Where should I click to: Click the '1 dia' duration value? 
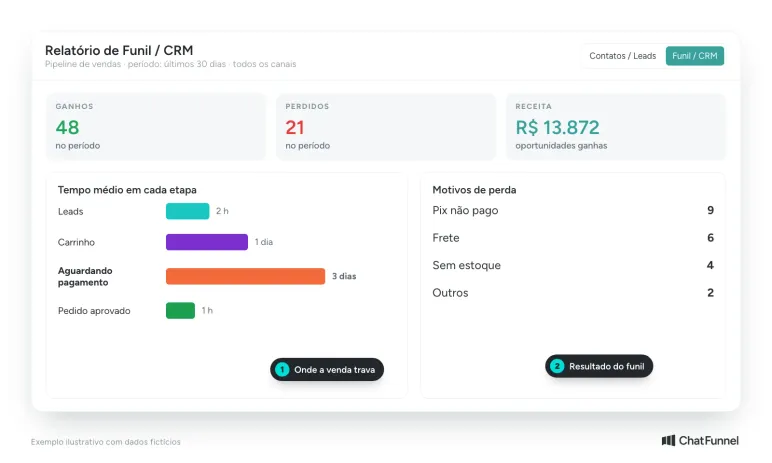click(x=263, y=242)
